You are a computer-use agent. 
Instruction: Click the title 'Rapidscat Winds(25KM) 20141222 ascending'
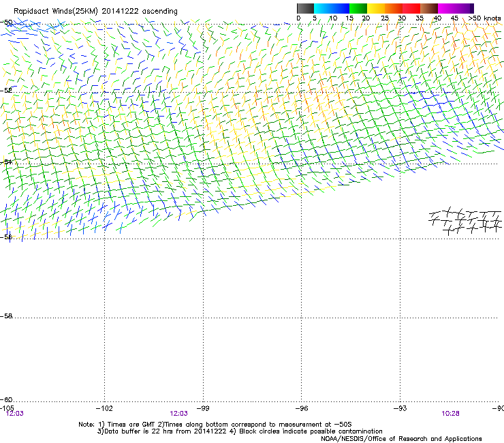95,12
